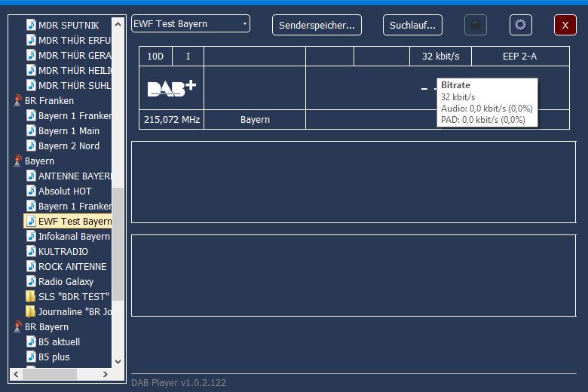Select B5 aktuell station

[59, 341]
